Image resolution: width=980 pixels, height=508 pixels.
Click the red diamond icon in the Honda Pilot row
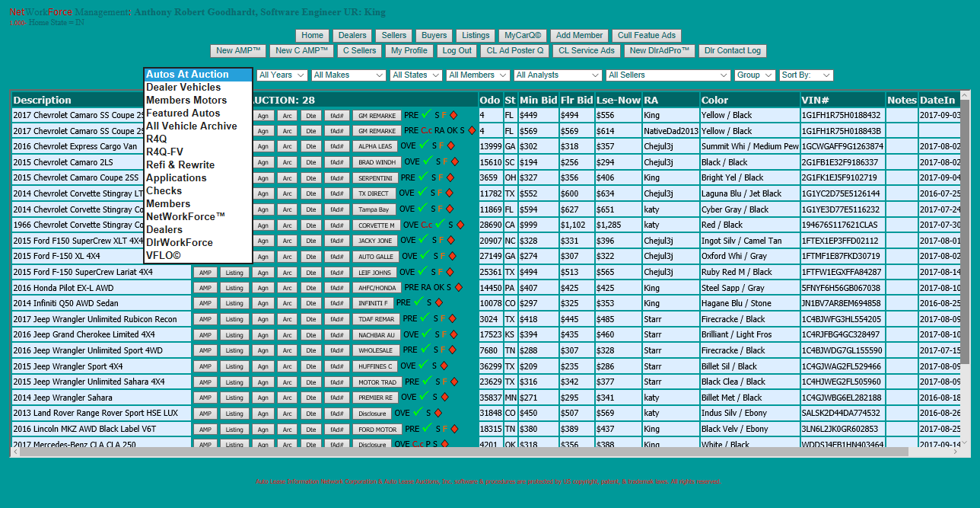(459, 288)
